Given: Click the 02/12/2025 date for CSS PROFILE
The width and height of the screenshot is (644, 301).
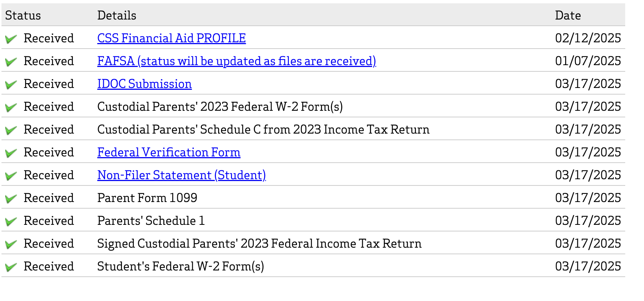Looking at the screenshot, I should coord(588,38).
